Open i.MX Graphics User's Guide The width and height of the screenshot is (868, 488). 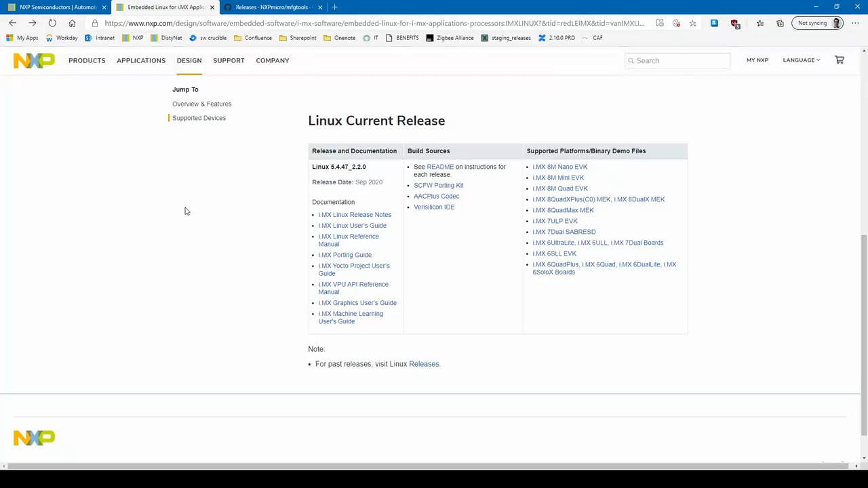tap(357, 303)
